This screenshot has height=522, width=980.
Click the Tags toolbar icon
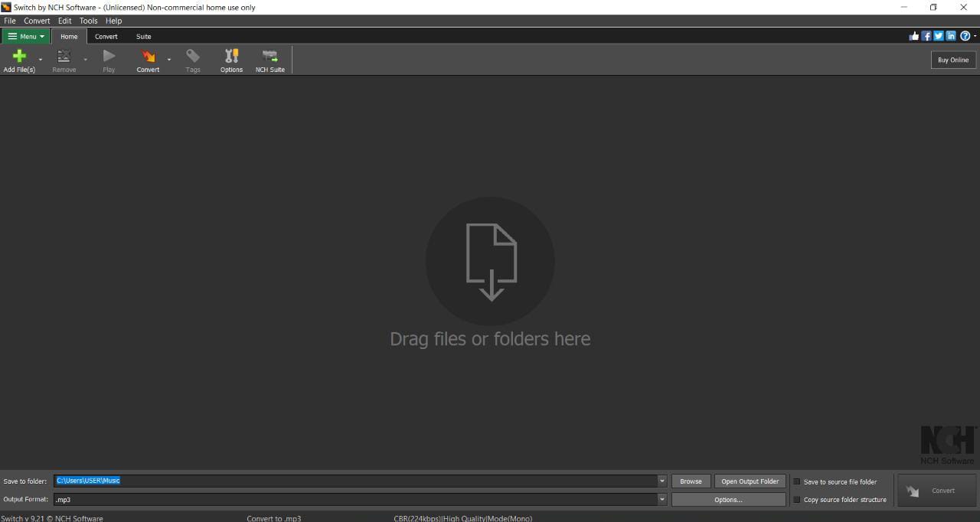click(x=193, y=56)
